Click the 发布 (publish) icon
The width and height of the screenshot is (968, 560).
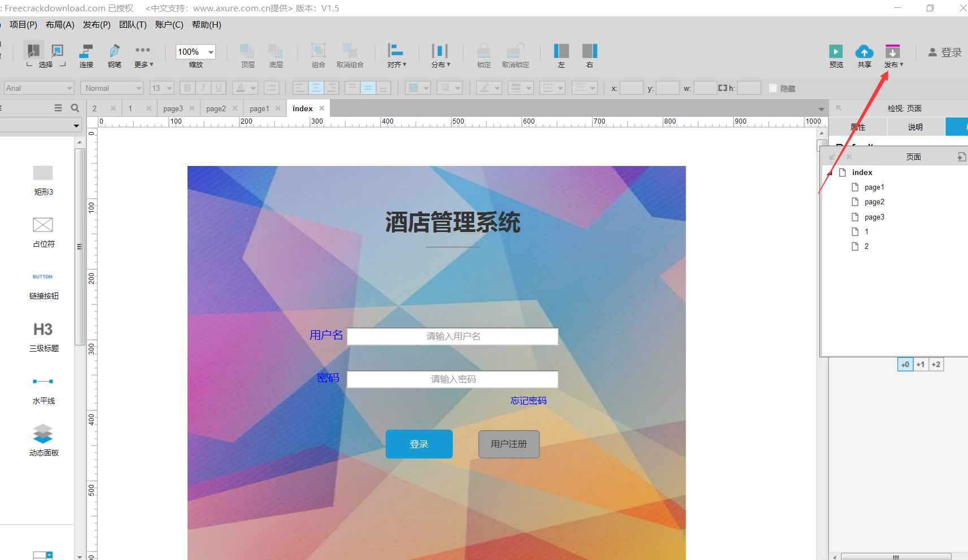(892, 51)
